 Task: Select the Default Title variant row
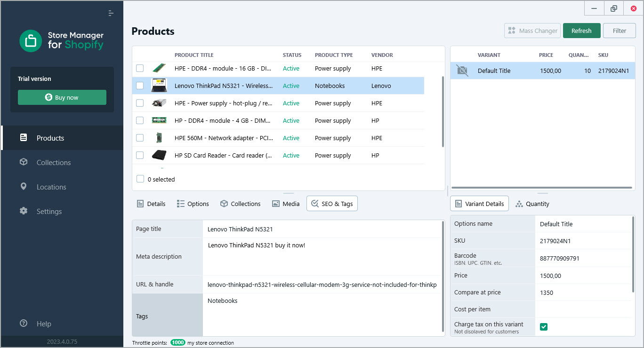coord(543,71)
